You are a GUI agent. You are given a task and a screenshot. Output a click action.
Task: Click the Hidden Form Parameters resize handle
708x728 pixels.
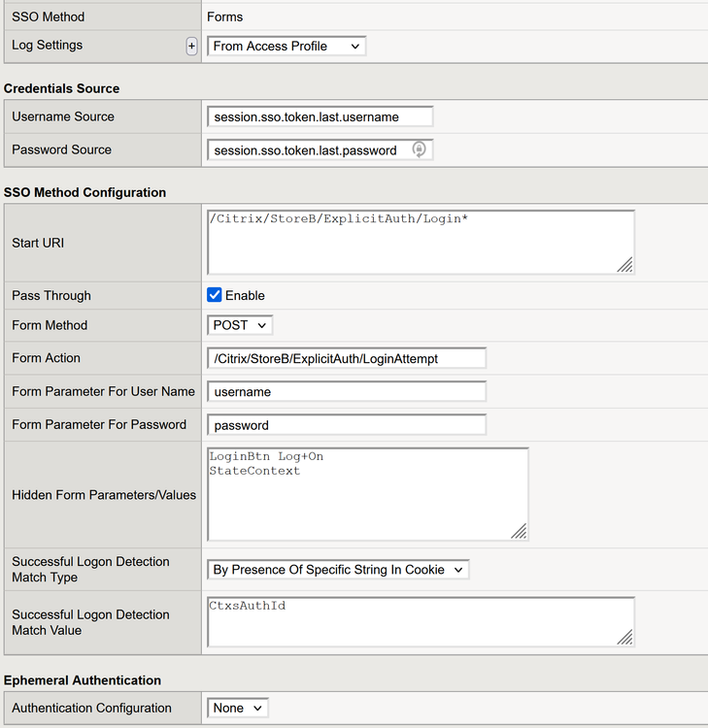tap(520, 531)
